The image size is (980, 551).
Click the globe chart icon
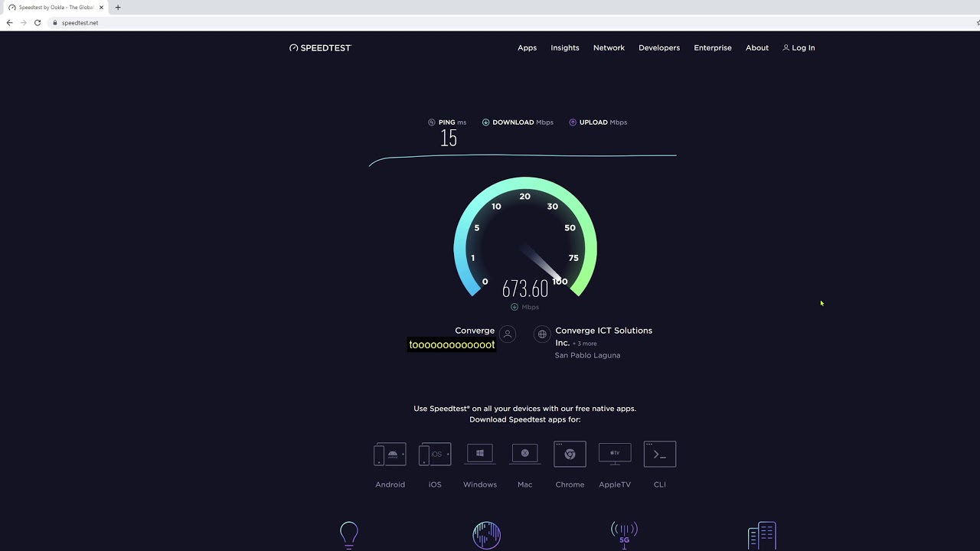pyautogui.click(x=487, y=536)
